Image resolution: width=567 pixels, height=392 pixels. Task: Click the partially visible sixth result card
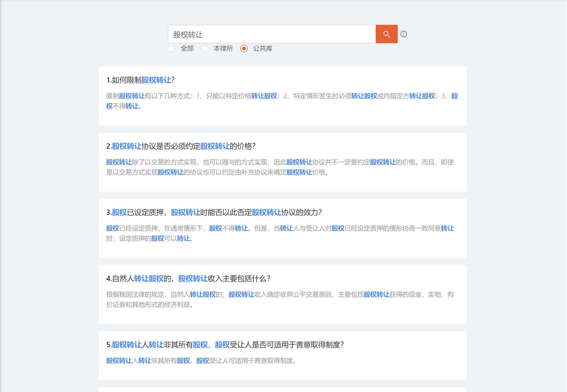(x=282, y=389)
